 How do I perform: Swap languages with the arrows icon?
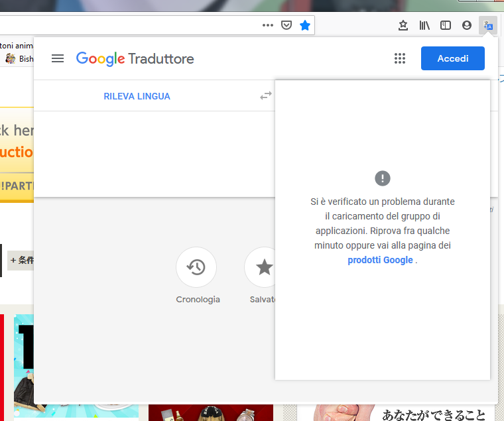266,95
